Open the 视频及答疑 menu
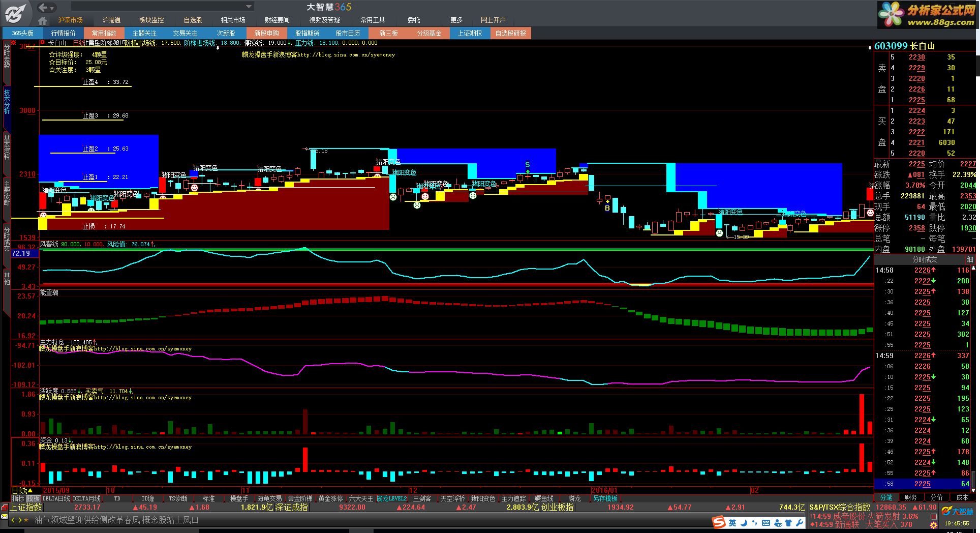 coord(324,20)
